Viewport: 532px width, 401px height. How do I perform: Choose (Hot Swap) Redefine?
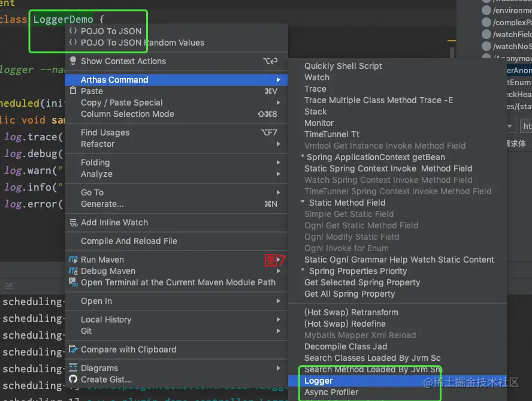pyautogui.click(x=397, y=324)
